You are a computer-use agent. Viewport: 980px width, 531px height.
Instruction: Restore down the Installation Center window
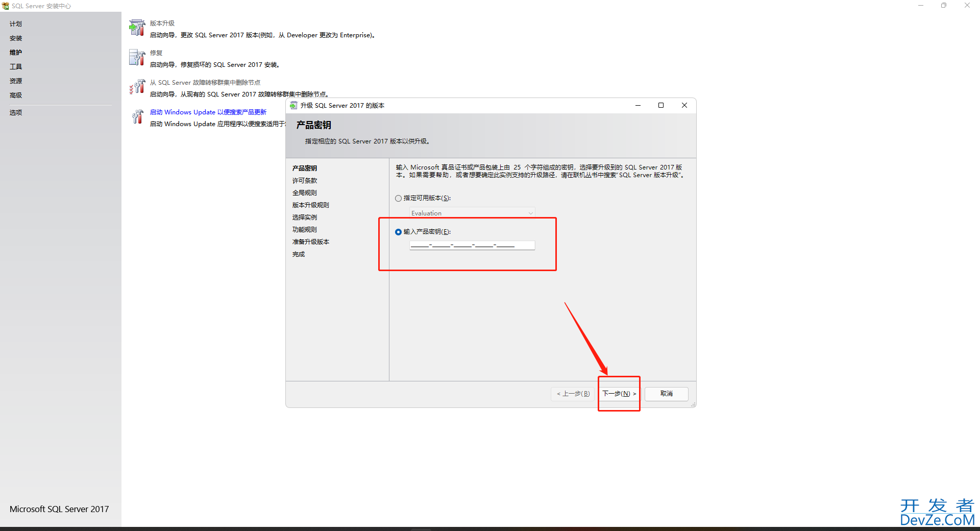pyautogui.click(x=944, y=6)
